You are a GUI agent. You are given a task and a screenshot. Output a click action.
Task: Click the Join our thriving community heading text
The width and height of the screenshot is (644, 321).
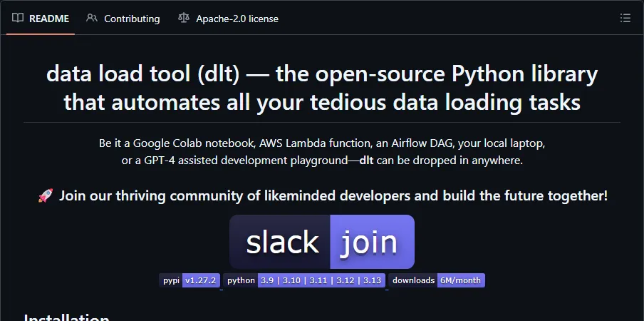tap(333, 195)
